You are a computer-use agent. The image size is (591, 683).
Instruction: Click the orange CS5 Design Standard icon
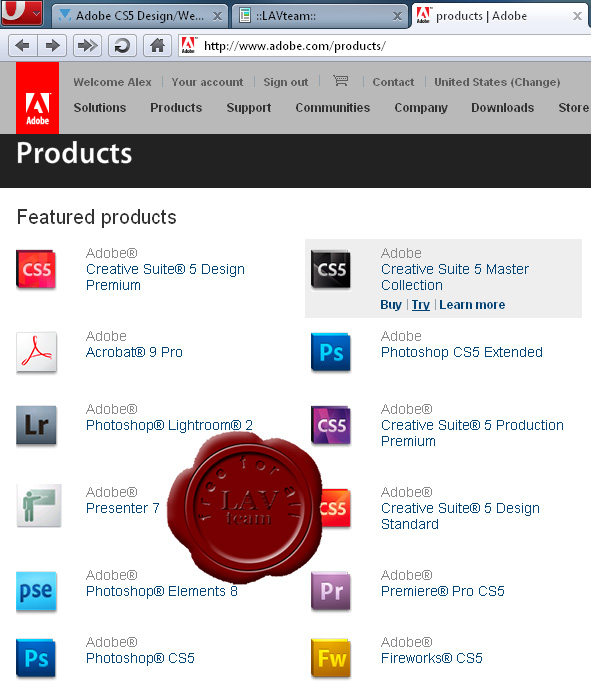click(335, 508)
